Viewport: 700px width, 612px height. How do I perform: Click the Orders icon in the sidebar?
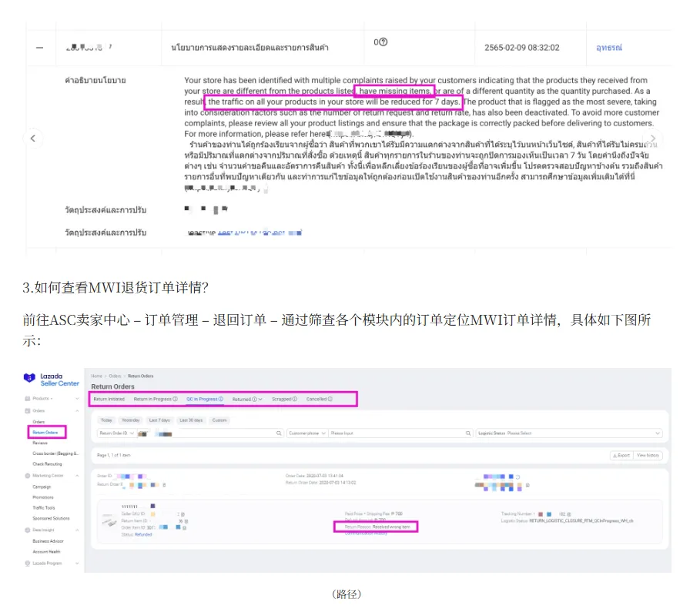click(27, 410)
